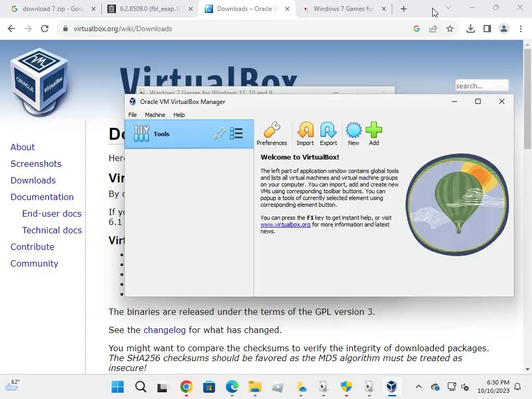Open VirtualBox Preferences wrench icon
The height and width of the screenshot is (399, 532).
(272, 134)
